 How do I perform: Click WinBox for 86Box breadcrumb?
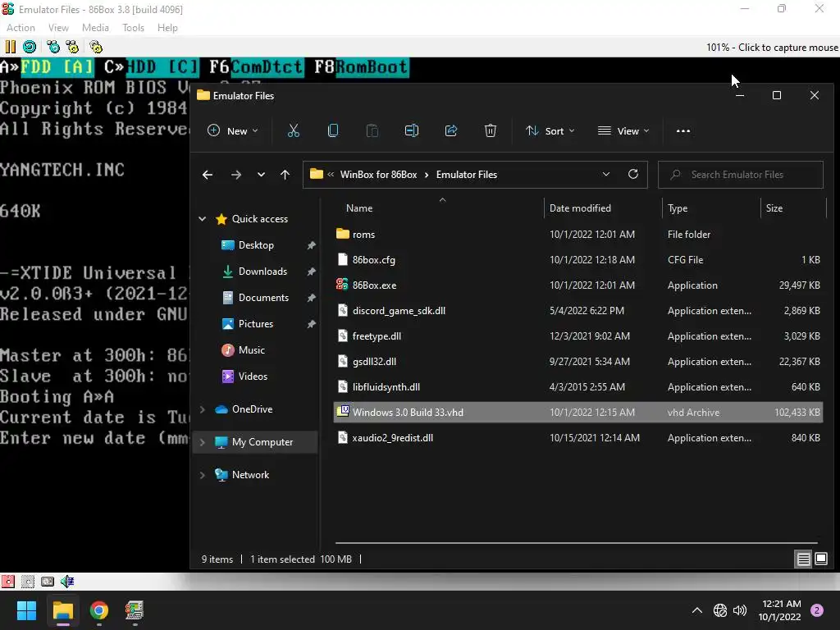pos(378,175)
